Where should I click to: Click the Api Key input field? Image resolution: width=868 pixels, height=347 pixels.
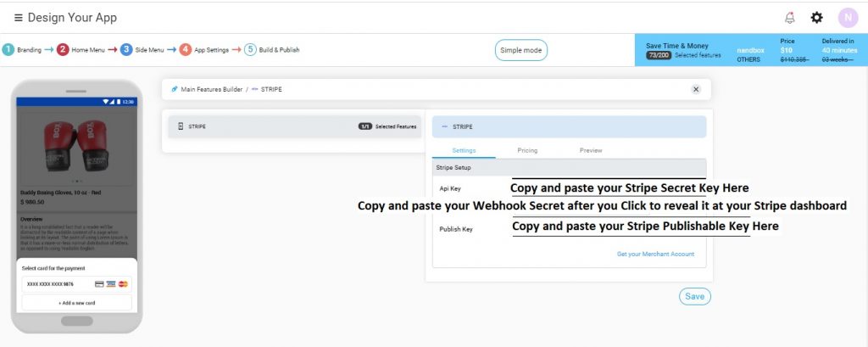pos(609,188)
